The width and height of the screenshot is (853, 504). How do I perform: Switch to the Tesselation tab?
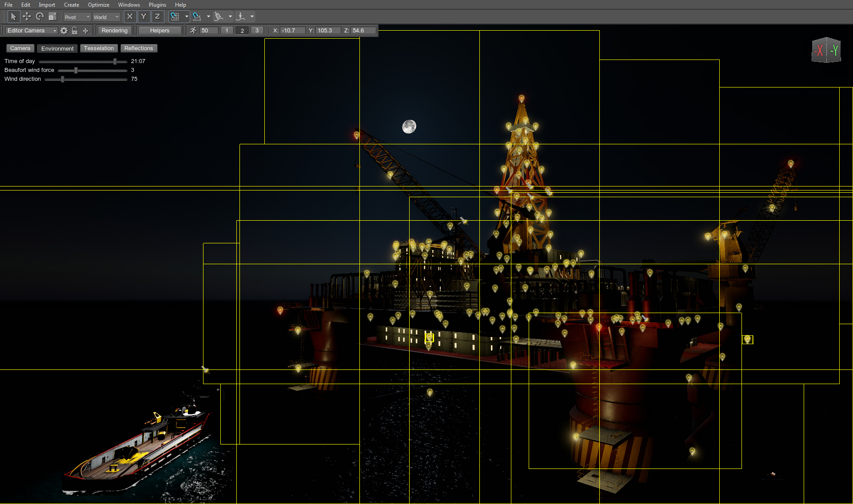click(99, 48)
